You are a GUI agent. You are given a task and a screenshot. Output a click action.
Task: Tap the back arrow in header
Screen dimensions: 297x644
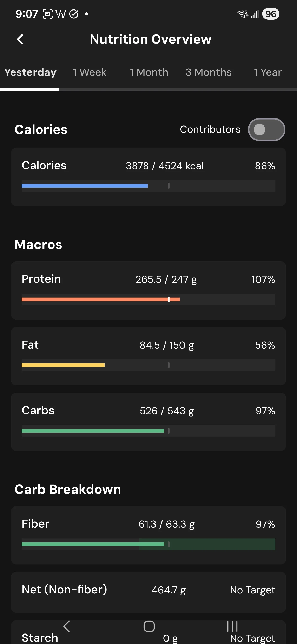[20, 39]
